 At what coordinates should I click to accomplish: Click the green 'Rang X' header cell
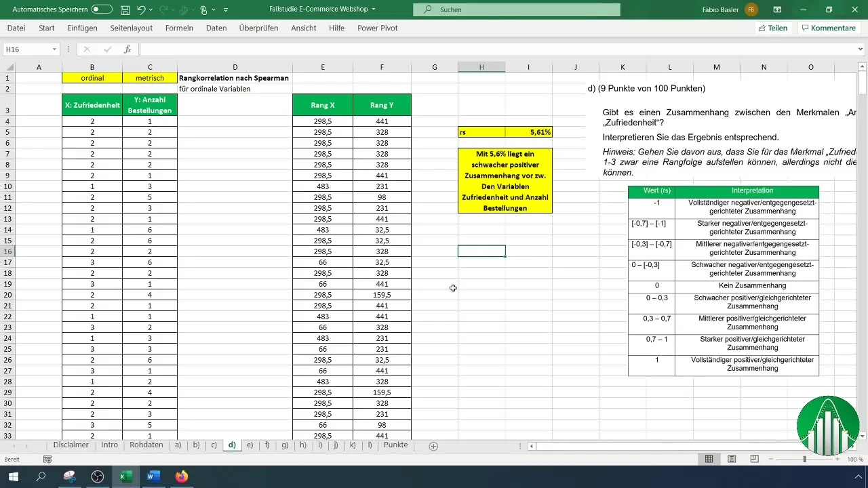point(323,105)
